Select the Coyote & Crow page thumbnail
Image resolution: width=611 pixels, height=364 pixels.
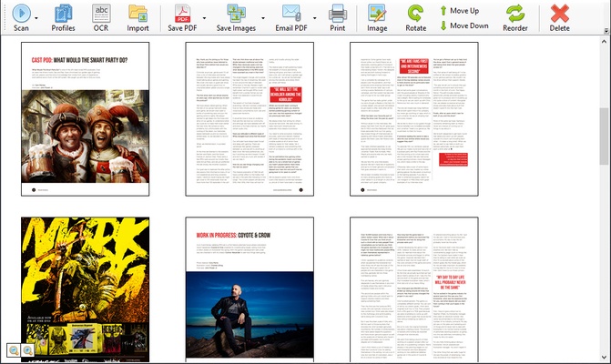click(x=249, y=289)
